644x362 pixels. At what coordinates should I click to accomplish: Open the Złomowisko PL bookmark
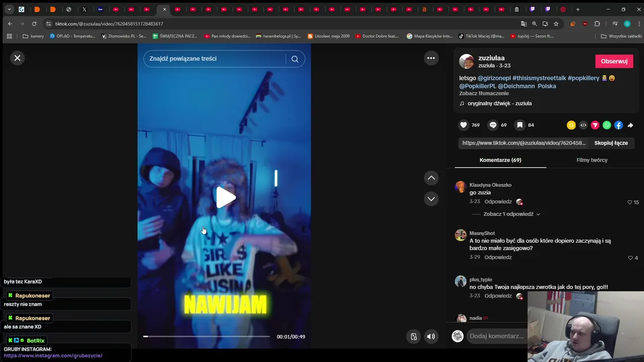[124, 36]
